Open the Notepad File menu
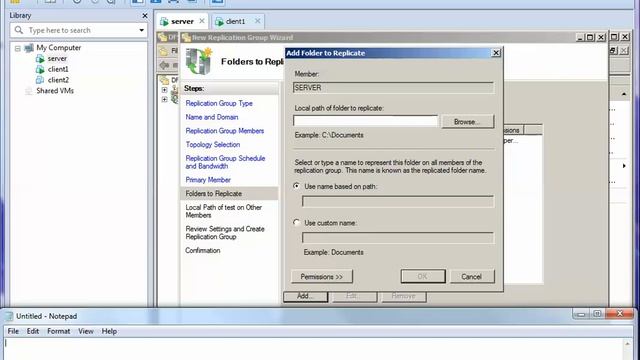 [13, 331]
